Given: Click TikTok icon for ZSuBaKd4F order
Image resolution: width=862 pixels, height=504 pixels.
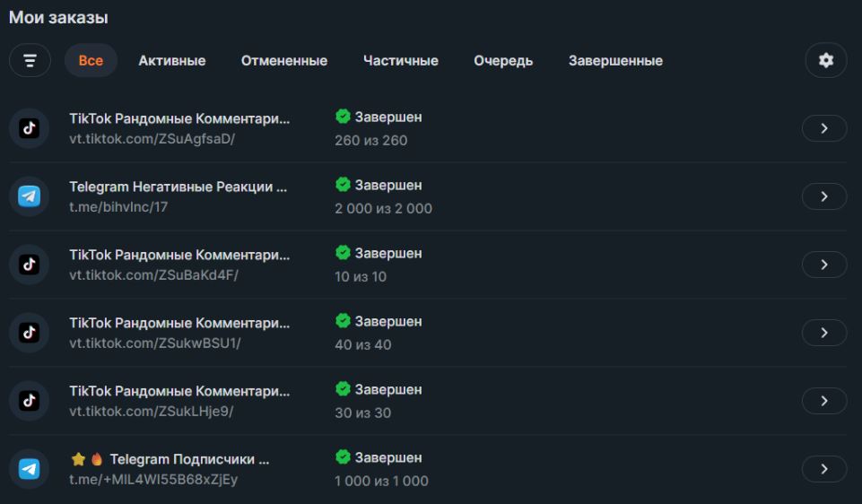Looking at the screenshot, I should (x=30, y=265).
